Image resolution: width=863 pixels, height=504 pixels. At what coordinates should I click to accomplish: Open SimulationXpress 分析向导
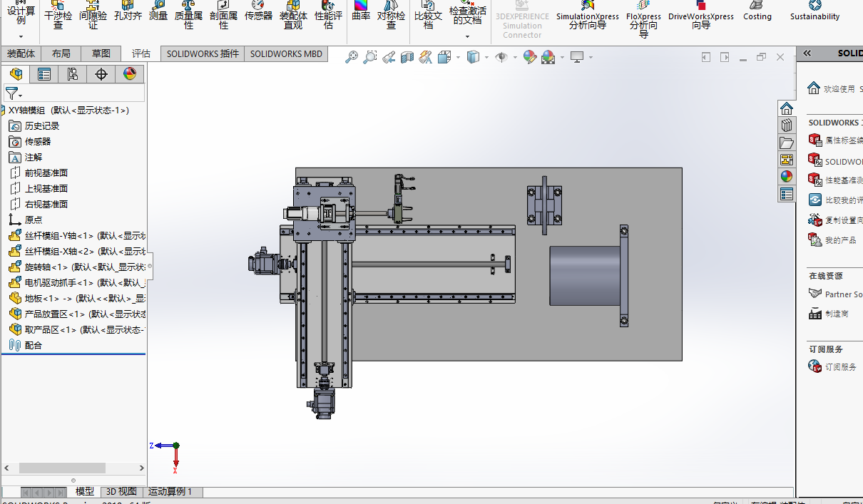588,16
